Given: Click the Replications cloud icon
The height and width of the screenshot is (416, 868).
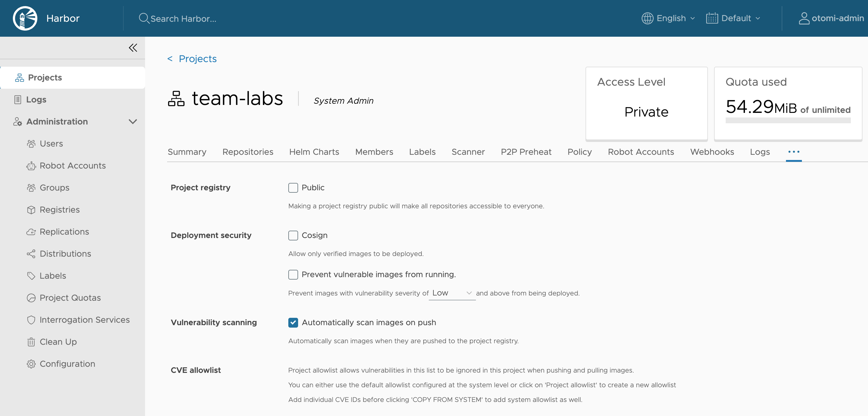Looking at the screenshot, I should [x=31, y=232].
